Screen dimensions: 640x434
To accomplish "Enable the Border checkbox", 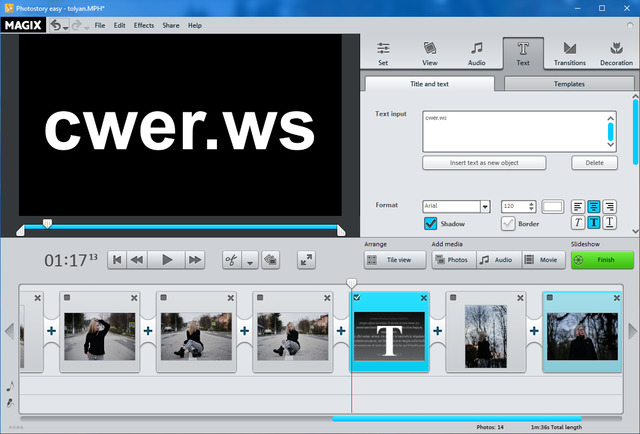I will point(508,223).
